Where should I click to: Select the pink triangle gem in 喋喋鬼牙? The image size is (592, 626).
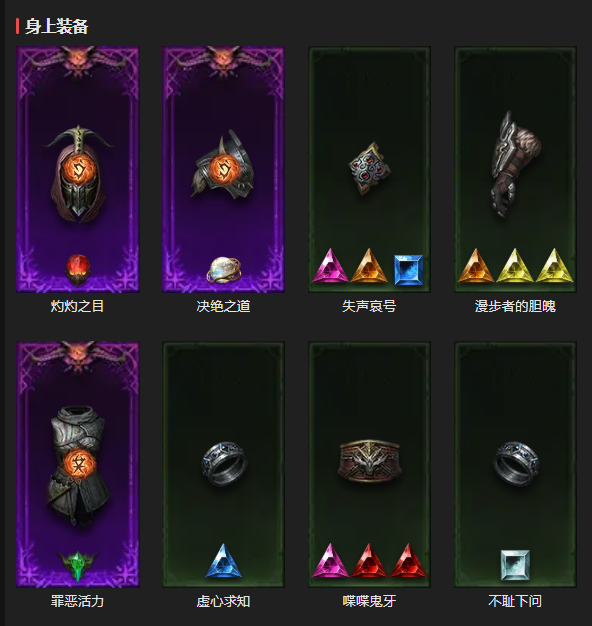[330, 561]
